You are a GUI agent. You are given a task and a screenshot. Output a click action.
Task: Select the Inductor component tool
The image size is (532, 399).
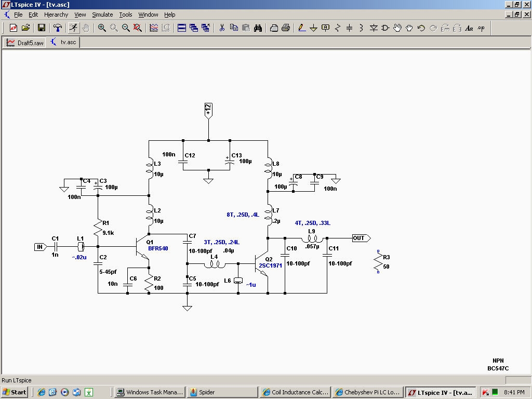coord(362,28)
